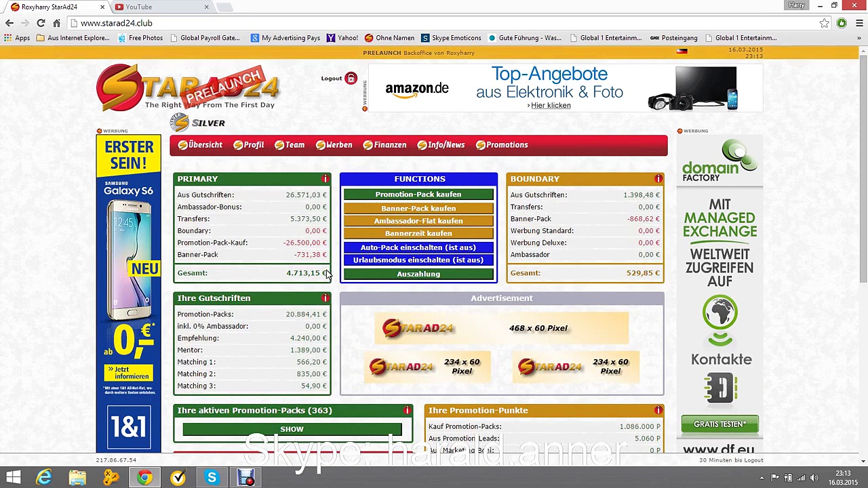The height and width of the screenshot is (488, 868).
Task: Toggle Auto-Pack einschalten (ist aus)
Action: coord(418,247)
